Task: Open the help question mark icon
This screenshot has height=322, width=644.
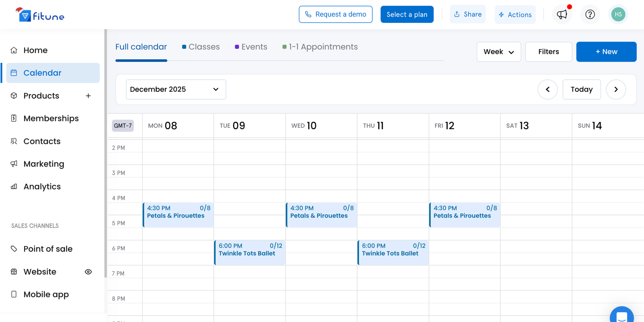Action: pyautogui.click(x=590, y=14)
